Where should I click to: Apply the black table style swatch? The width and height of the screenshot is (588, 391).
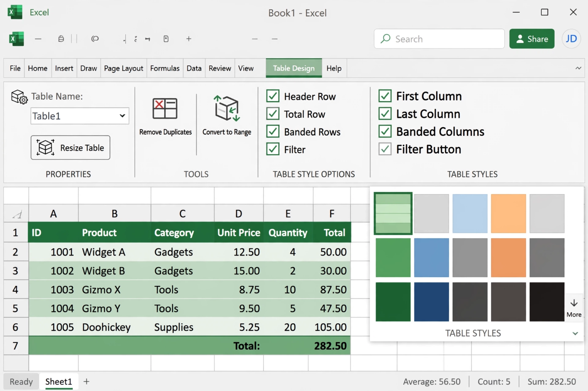547,302
